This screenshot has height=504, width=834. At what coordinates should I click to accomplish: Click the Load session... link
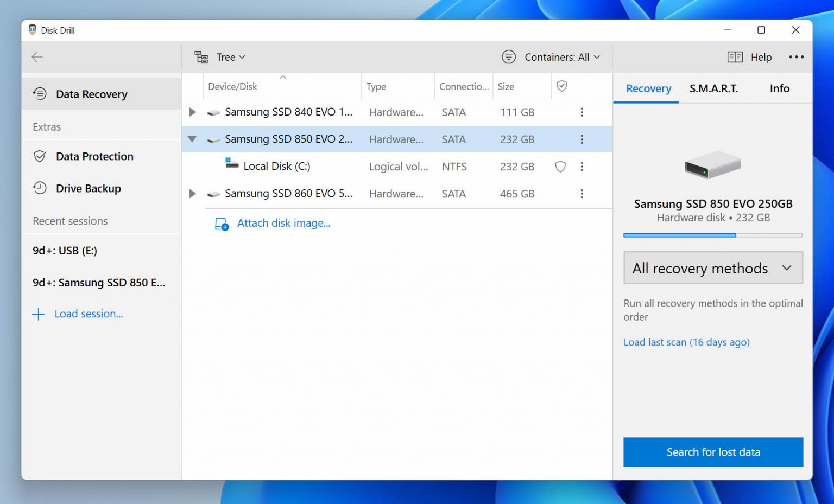tap(89, 314)
